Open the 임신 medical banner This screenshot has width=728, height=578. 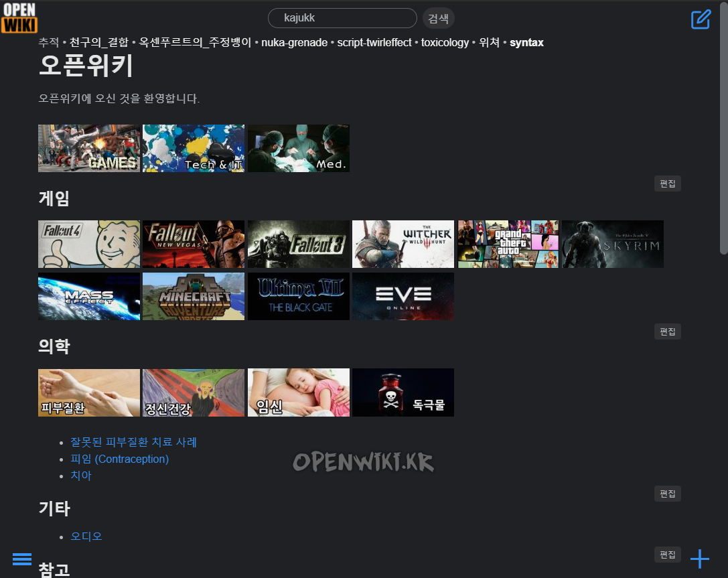[x=299, y=392]
